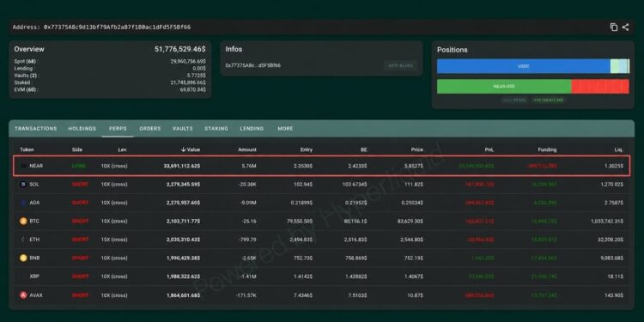Sort by the Entry column header
This screenshot has height=322, width=644.
coord(307,150)
